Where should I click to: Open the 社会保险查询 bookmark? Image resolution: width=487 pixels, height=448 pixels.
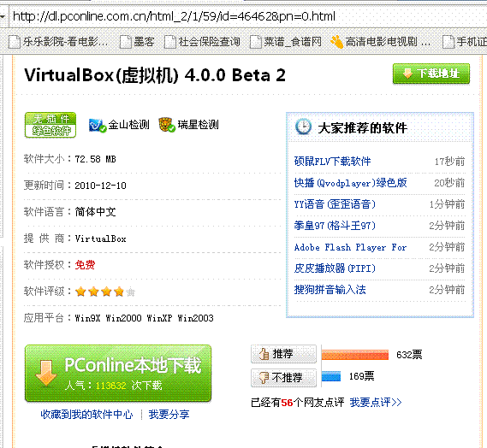click(x=202, y=42)
